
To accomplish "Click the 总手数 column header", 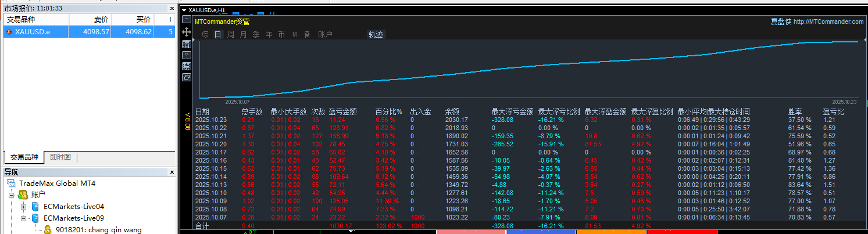I will 252,111.
